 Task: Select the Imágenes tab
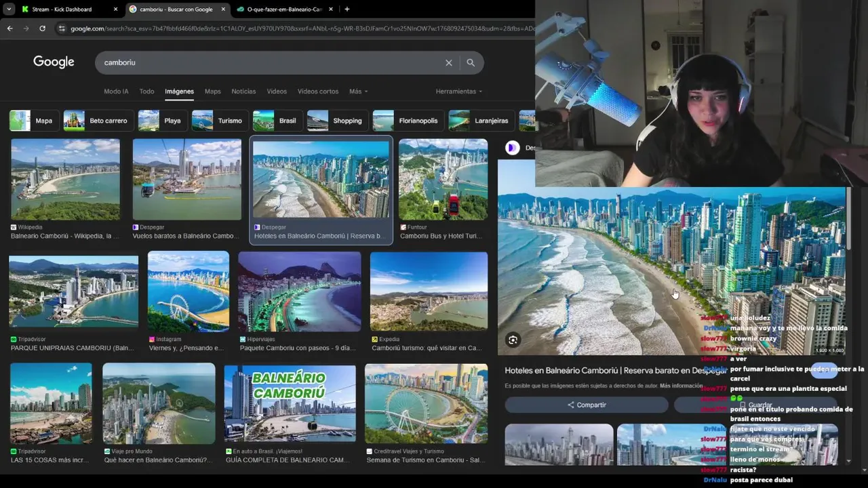(179, 91)
